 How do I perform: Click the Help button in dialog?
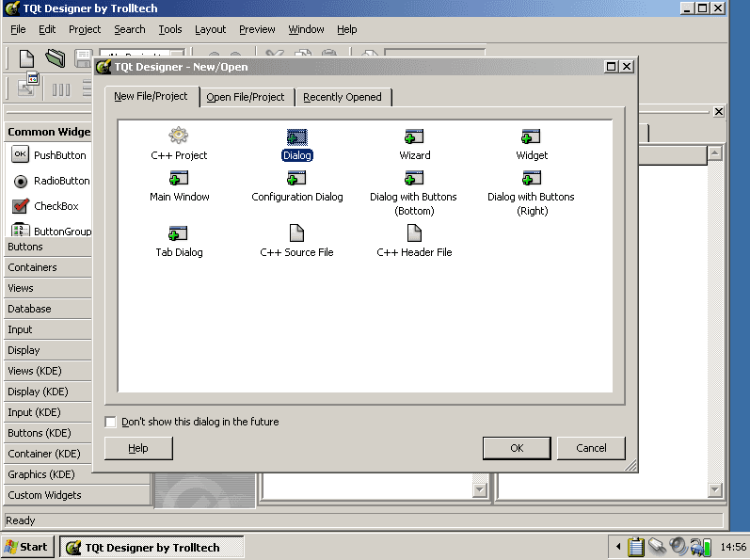click(x=138, y=448)
